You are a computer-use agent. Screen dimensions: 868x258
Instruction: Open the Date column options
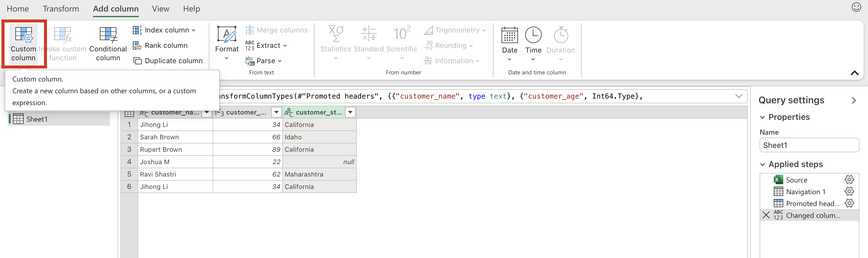509,44
